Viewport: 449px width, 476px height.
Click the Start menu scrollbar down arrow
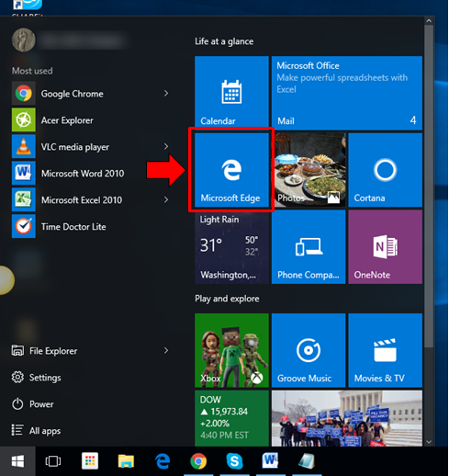tap(429, 442)
